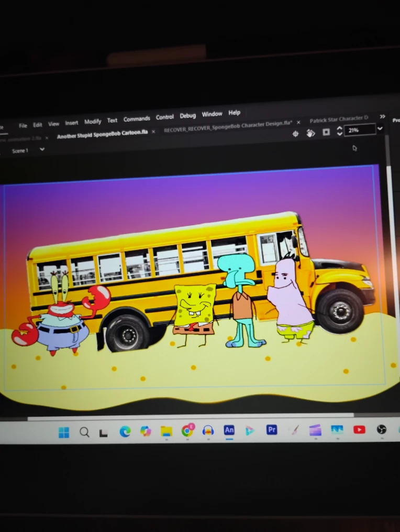Open the Insert menu
Viewport: 400px width, 532px height.
[72, 123]
